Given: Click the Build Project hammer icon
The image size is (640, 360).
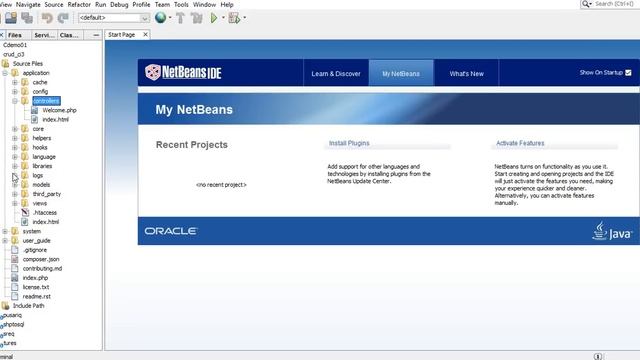Looking at the screenshot, I should [180, 18].
